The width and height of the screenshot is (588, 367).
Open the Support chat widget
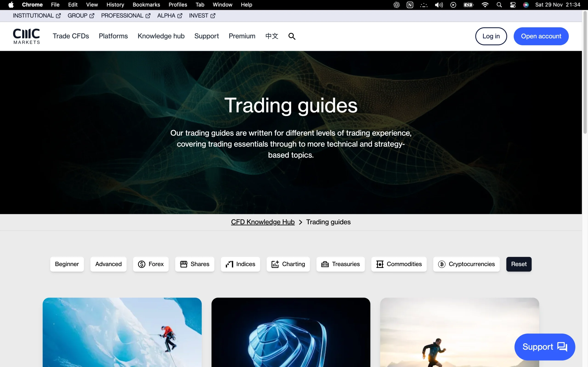pos(545,347)
